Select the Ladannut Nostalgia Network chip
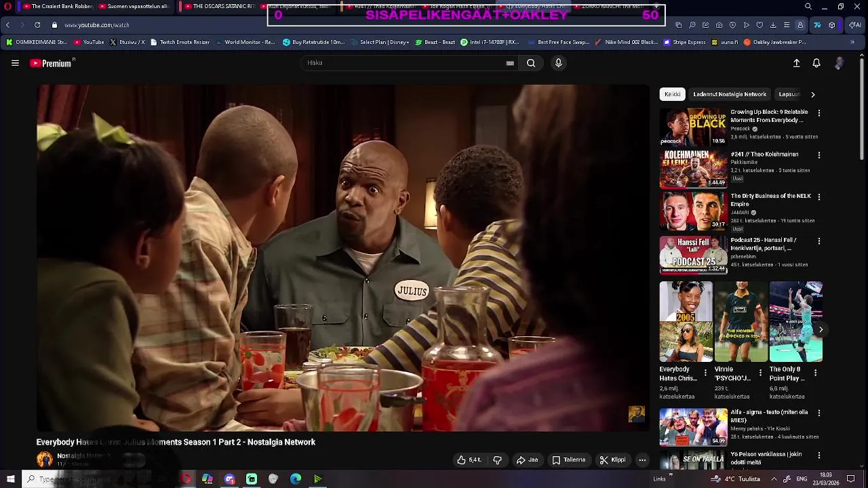This screenshot has height=488, width=868. click(730, 94)
